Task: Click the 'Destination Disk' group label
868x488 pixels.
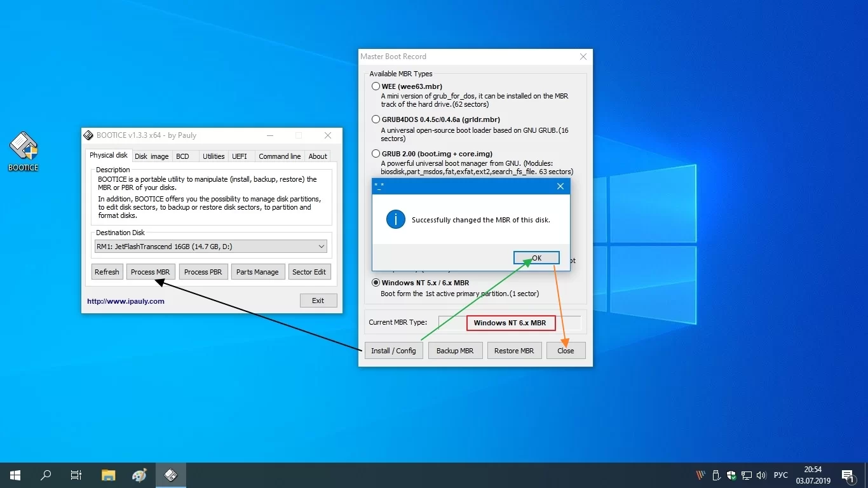Action: click(x=121, y=233)
